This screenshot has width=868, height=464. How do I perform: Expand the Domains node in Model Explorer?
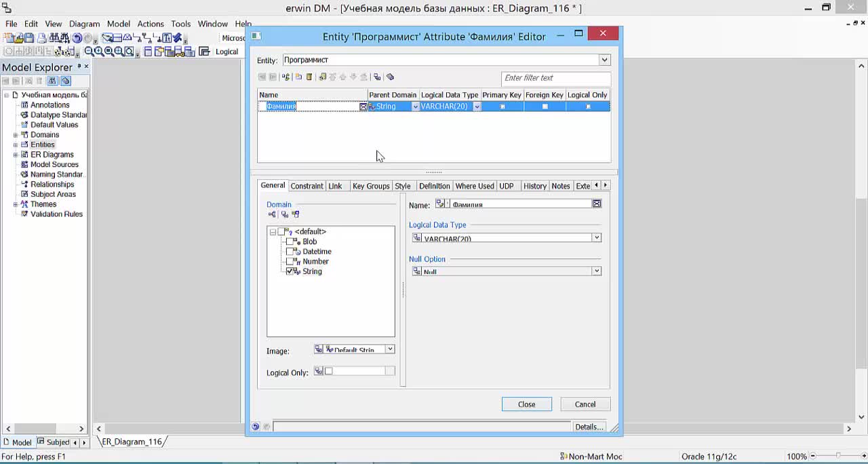point(16,135)
